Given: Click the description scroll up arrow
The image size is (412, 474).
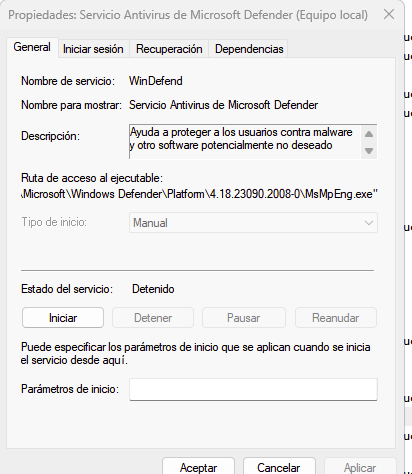Looking at the screenshot, I should (369, 134).
